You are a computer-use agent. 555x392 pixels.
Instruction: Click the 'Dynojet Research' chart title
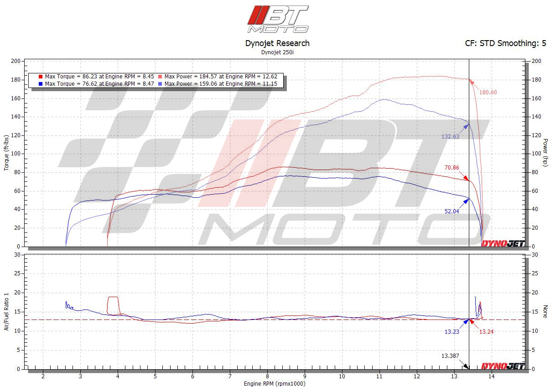[x=277, y=43]
